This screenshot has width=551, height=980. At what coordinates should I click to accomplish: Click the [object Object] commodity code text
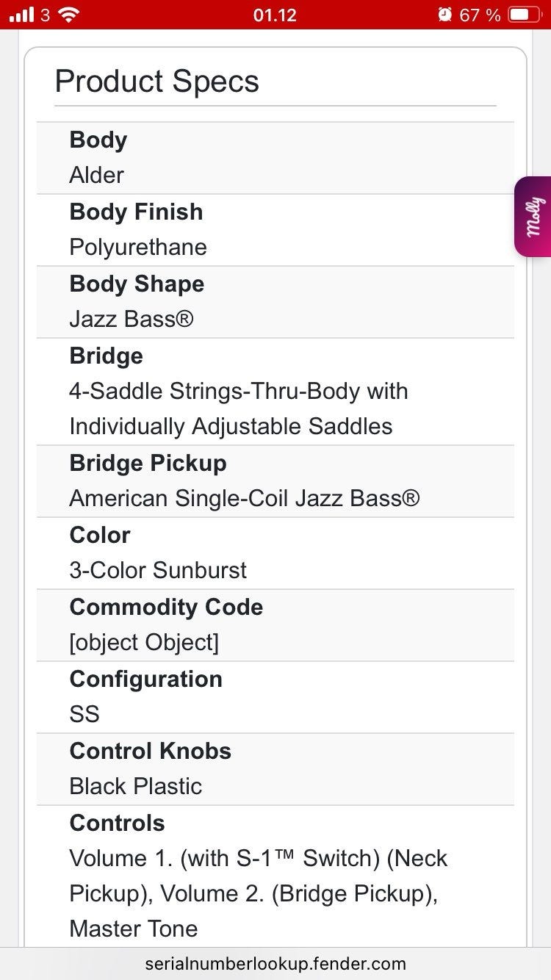[144, 642]
